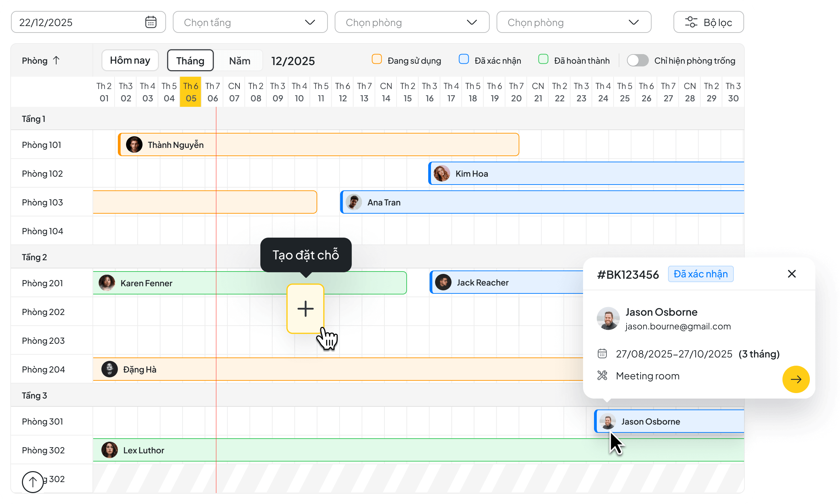Click the plus create-booking cell

(305, 308)
